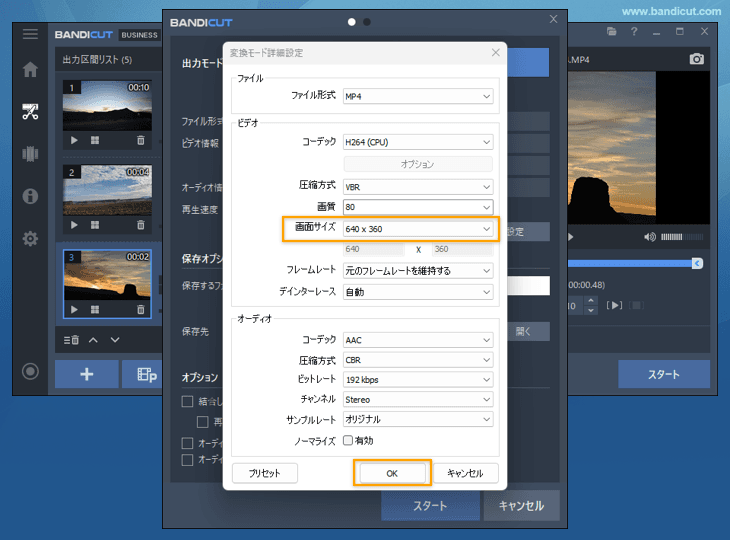Open help question mark in main title bar
This screenshot has width=730, height=540.
click(634, 32)
